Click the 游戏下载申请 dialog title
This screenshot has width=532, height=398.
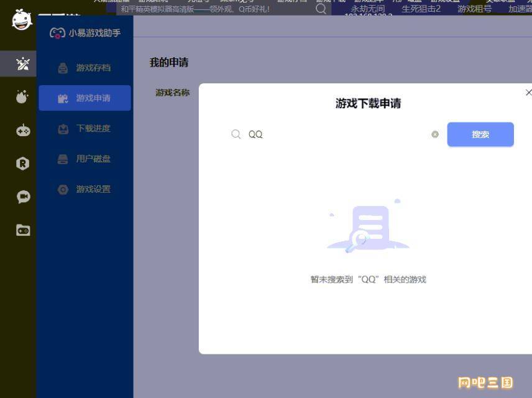point(368,103)
